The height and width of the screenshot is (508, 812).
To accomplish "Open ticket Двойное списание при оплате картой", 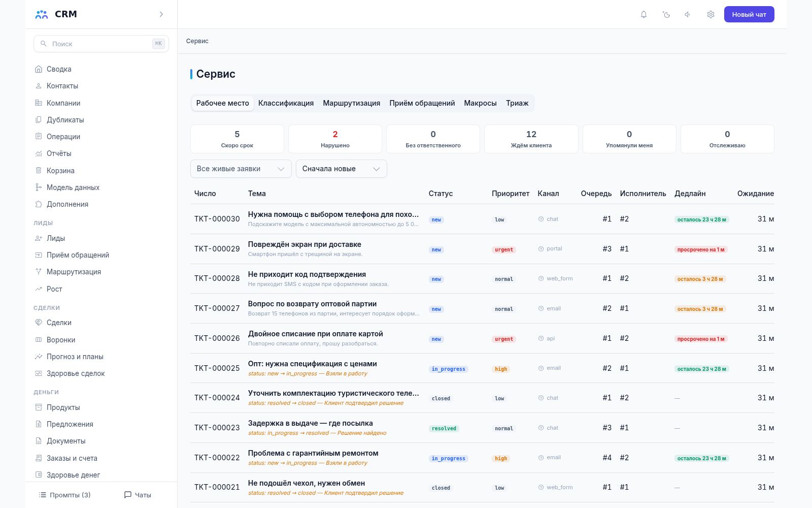I will pos(315,334).
